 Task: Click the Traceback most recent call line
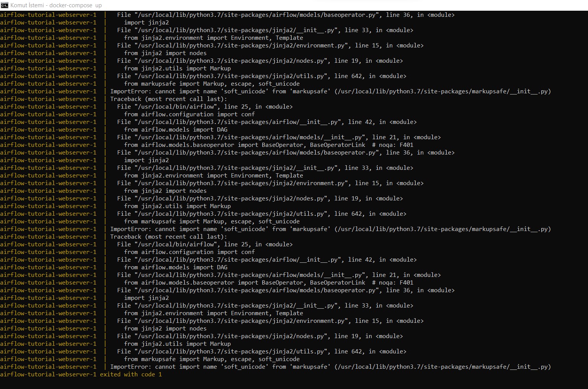(x=168, y=99)
